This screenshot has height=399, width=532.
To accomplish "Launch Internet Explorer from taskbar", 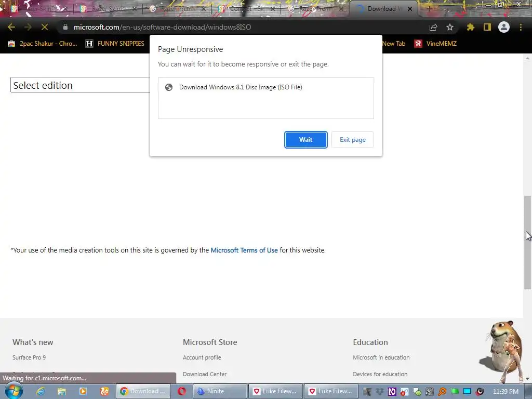I will (41, 391).
